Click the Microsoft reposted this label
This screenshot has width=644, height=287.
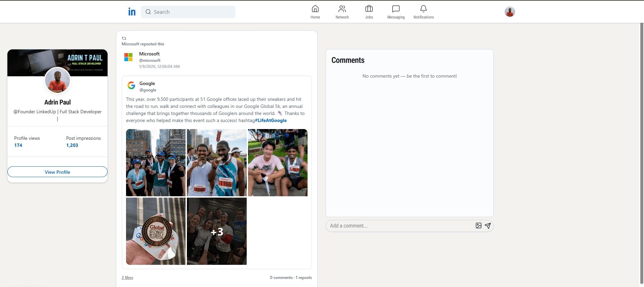143,44
